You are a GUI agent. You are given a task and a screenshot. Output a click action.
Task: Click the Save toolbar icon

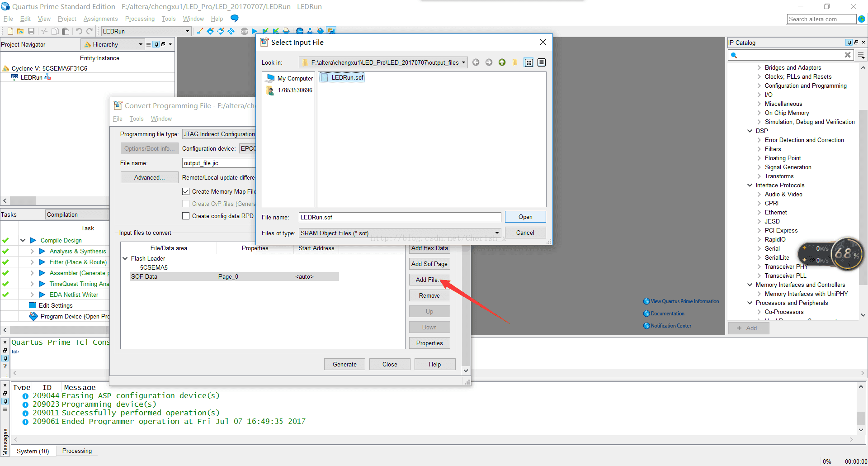pyautogui.click(x=31, y=31)
